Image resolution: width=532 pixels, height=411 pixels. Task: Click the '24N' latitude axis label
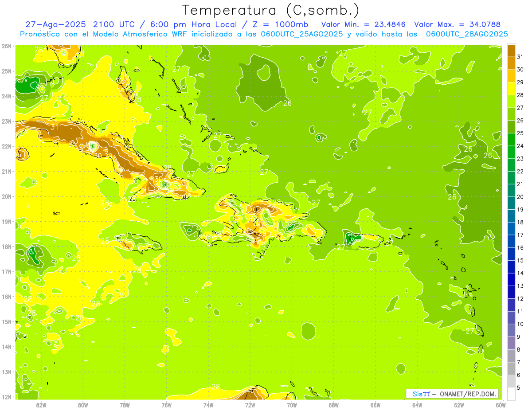pos(7,96)
